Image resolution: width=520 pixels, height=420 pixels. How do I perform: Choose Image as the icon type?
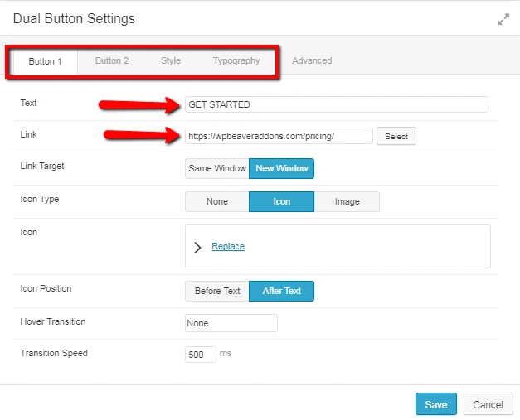coord(347,201)
